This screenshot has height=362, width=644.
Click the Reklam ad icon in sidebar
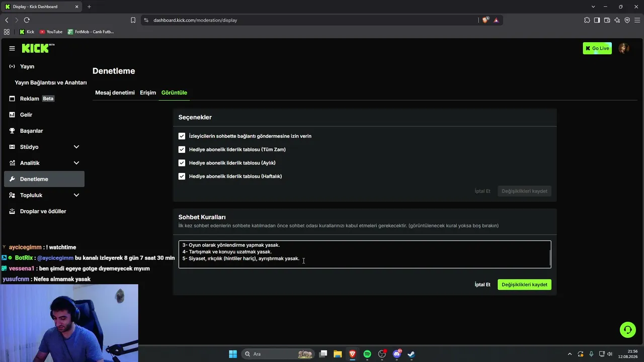coord(12,99)
